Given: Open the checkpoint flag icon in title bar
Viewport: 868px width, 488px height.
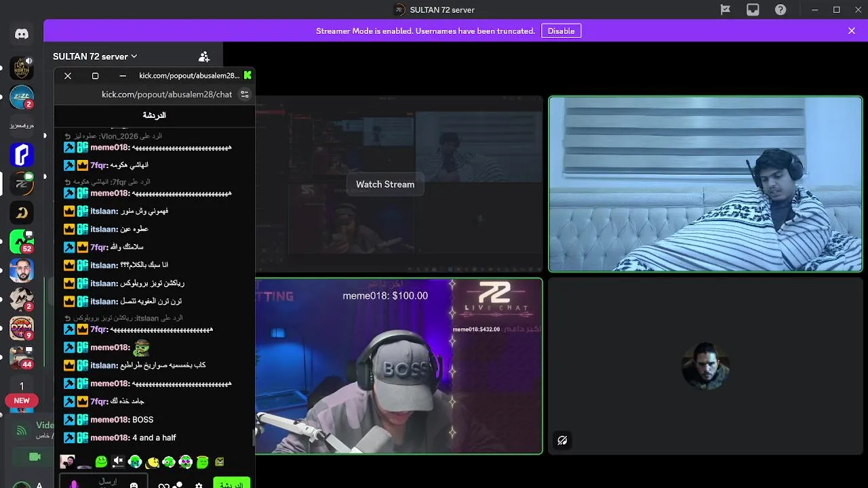Looking at the screenshot, I should [x=726, y=9].
